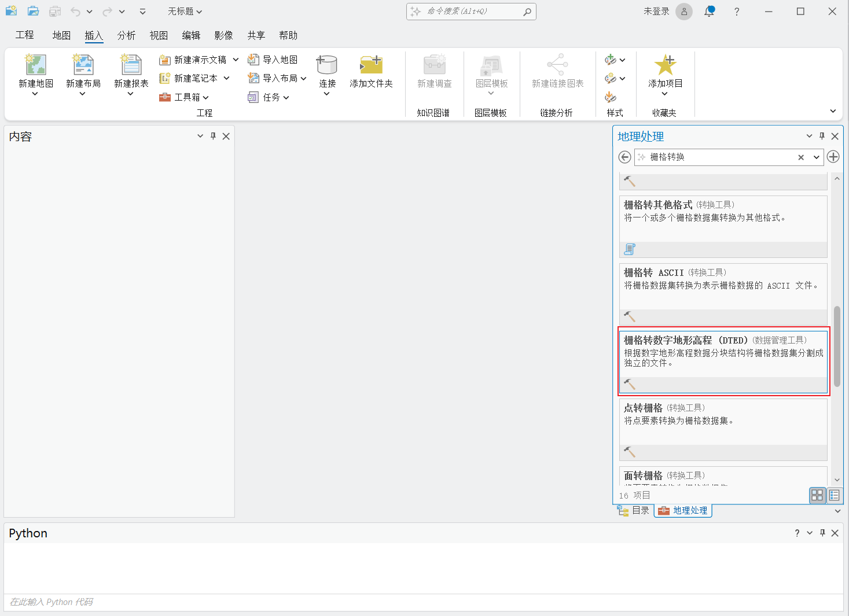Open the 视图 ribbon tab

pos(159,35)
